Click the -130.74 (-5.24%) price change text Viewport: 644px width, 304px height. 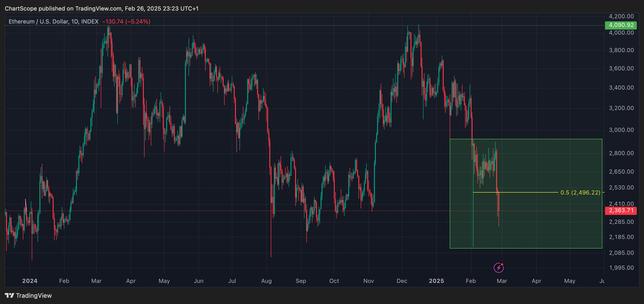(x=126, y=22)
